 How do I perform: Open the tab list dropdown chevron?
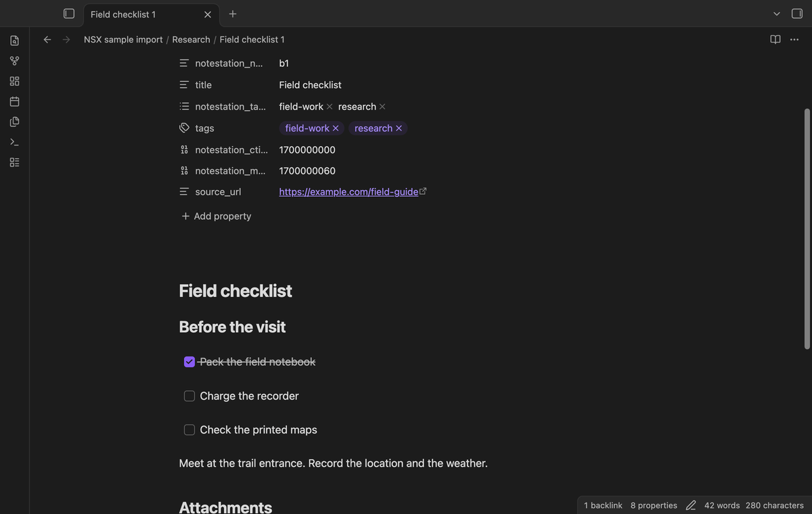tap(777, 14)
